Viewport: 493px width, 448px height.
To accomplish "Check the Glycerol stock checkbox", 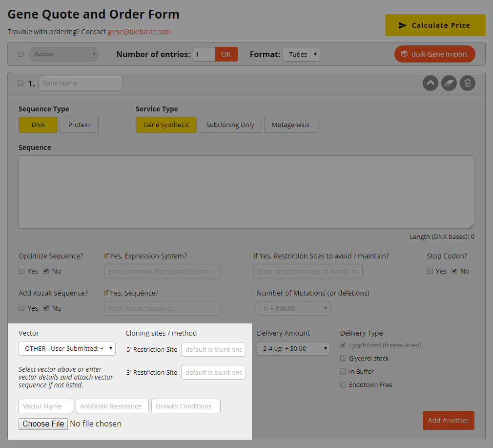I will pyautogui.click(x=343, y=358).
